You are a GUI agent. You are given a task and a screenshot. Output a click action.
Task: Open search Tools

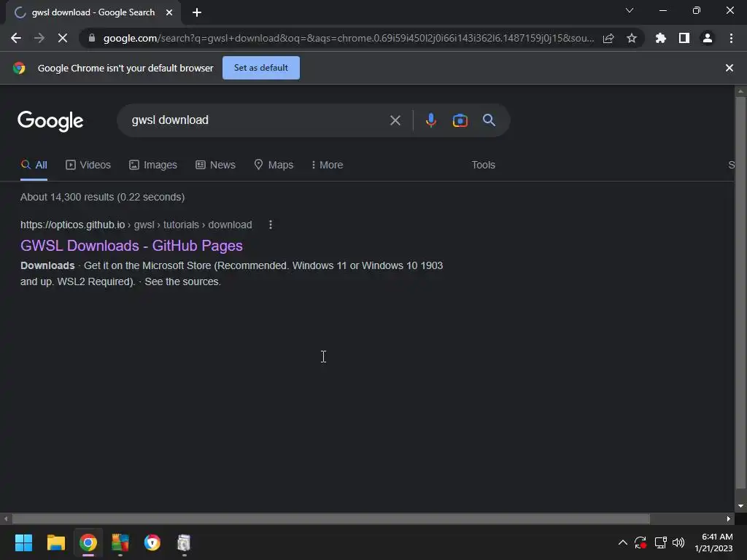coord(483,165)
